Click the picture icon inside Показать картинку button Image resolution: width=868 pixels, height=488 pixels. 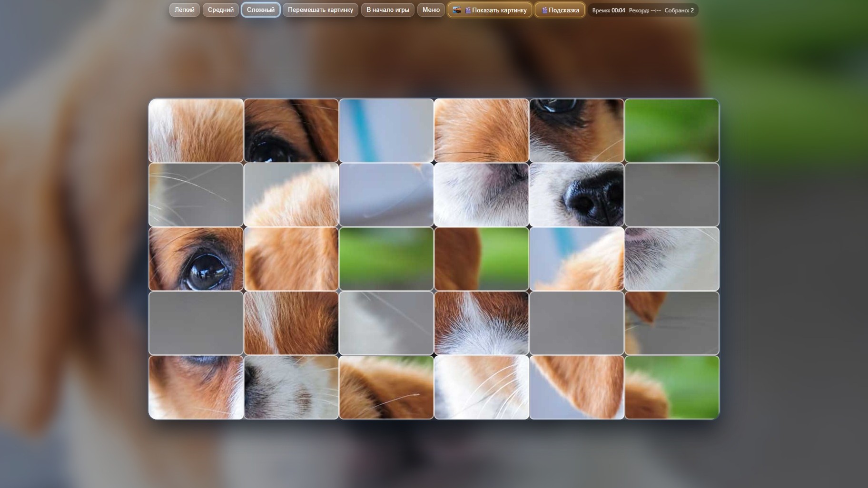pos(457,10)
